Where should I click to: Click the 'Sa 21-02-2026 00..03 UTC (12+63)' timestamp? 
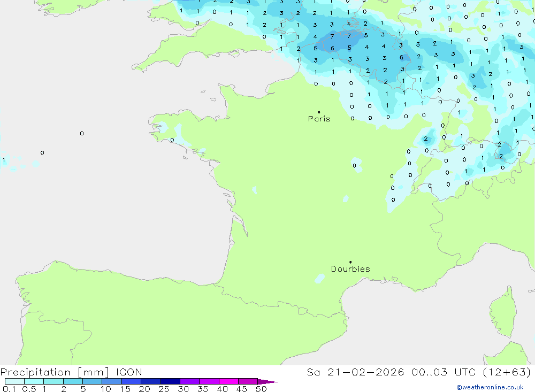click(x=419, y=372)
